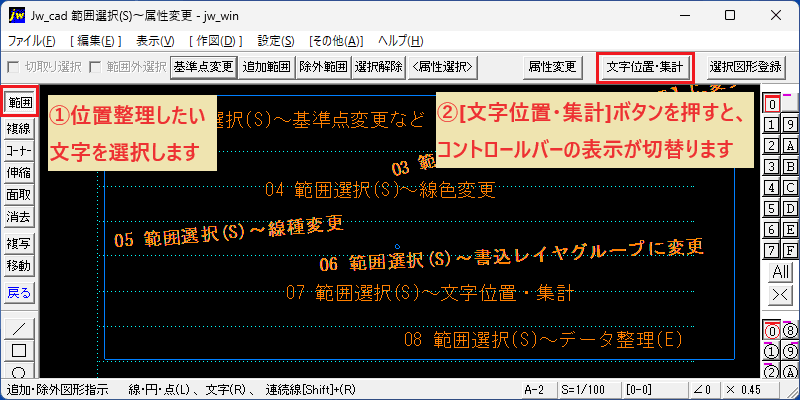The width and height of the screenshot is (800, 400).
Task: Select the line drawing tool icon
Action: pos(19,328)
